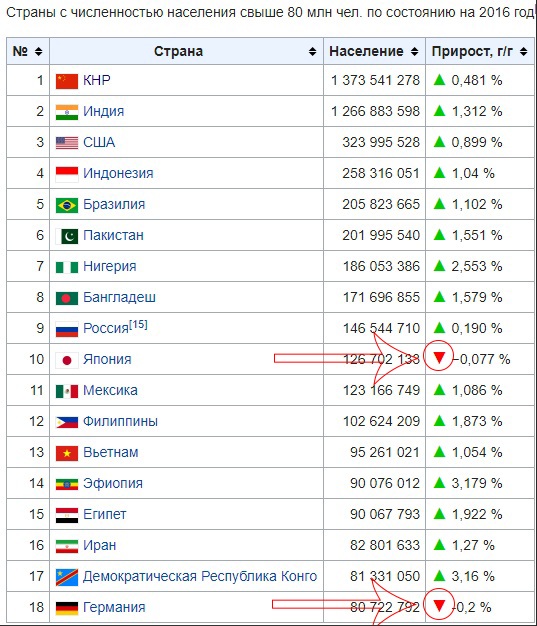537x626 pixels.
Task: Open footnote reference [15]
Action: [138, 324]
